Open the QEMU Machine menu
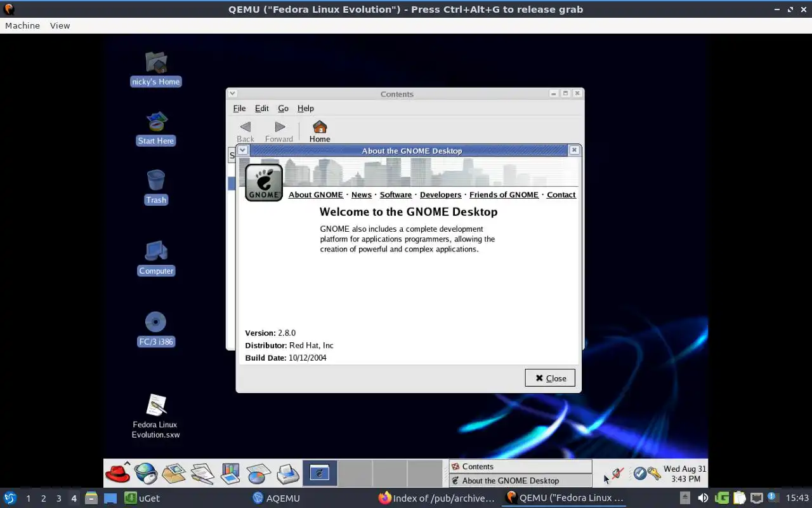Screen dimensions: 812x508 22,25
